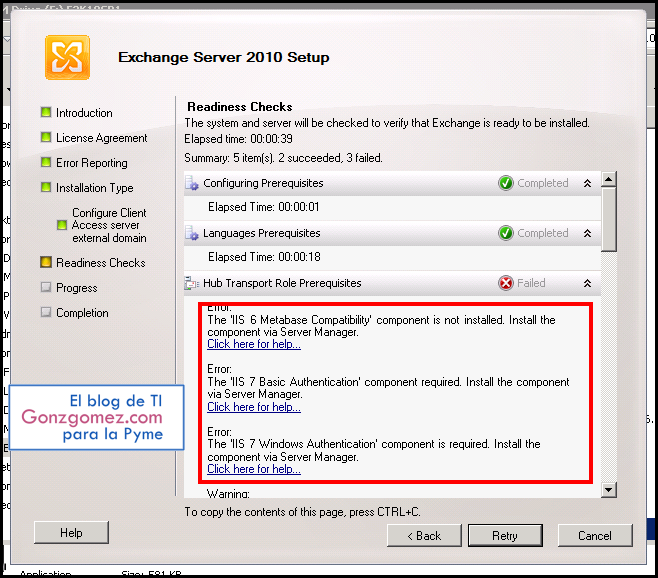Viewport: 658px width, 578px height.
Task: Click the green Completed checkmark for Languages Prerequisites
Action: point(506,233)
